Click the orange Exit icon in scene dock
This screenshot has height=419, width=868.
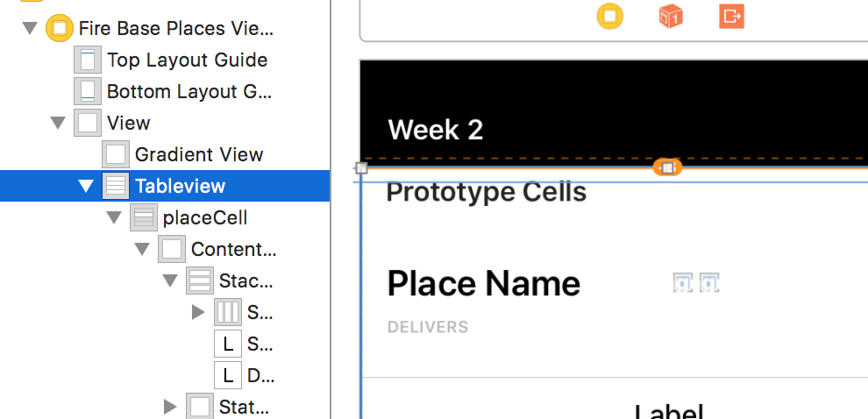tap(731, 16)
